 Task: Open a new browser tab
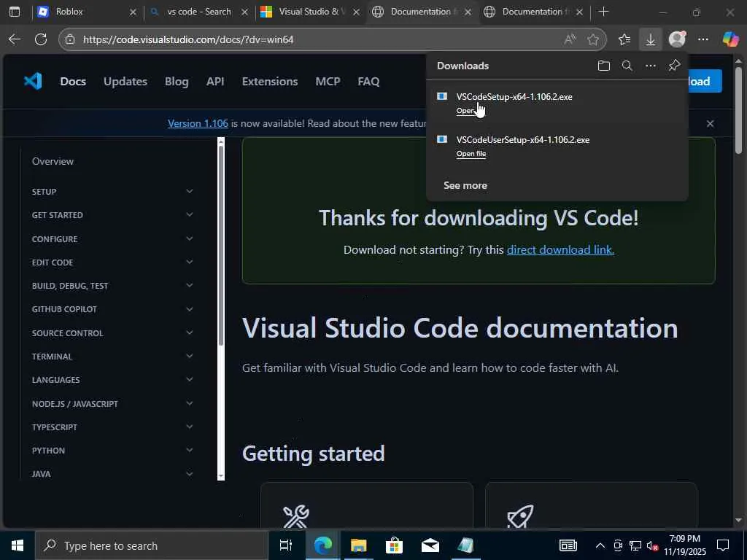(x=603, y=12)
